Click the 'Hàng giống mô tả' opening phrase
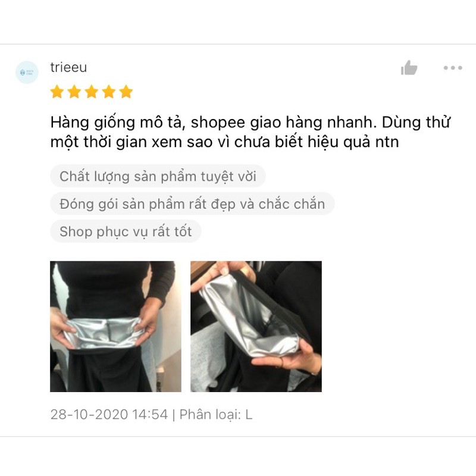 point(117,123)
